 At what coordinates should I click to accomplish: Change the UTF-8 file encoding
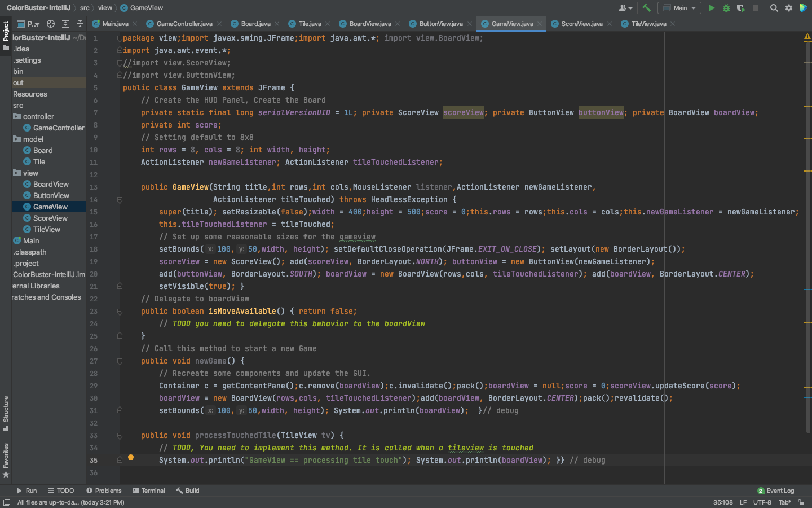click(762, 502)
